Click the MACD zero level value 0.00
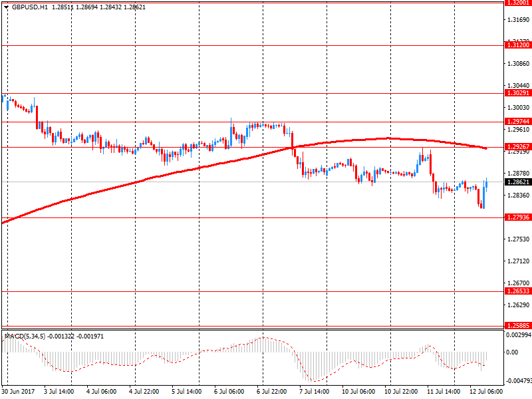The image size is (532, 399). (512, 352)
